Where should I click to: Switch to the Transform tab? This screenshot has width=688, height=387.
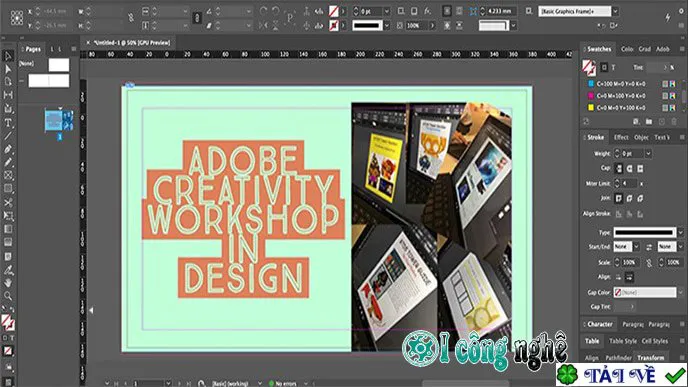[651, 358]
